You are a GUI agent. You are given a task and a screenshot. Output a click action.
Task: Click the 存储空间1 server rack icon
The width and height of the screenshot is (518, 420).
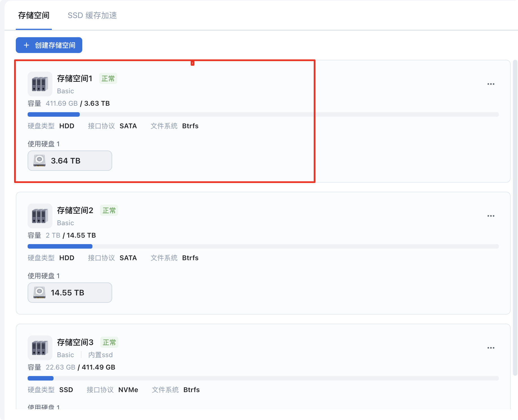tap(40, 84)
